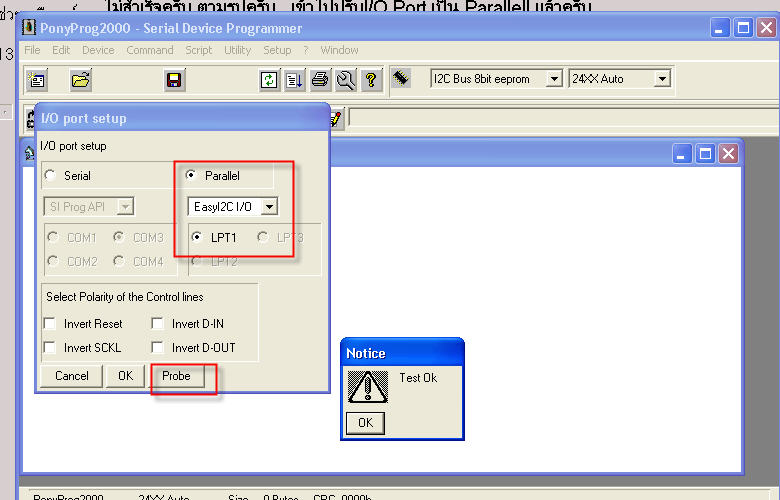The height and width of the screenshot is (500, 780).
Task: Maximize the PonyProg2000 main window
Action: click(x=743, y=27)
